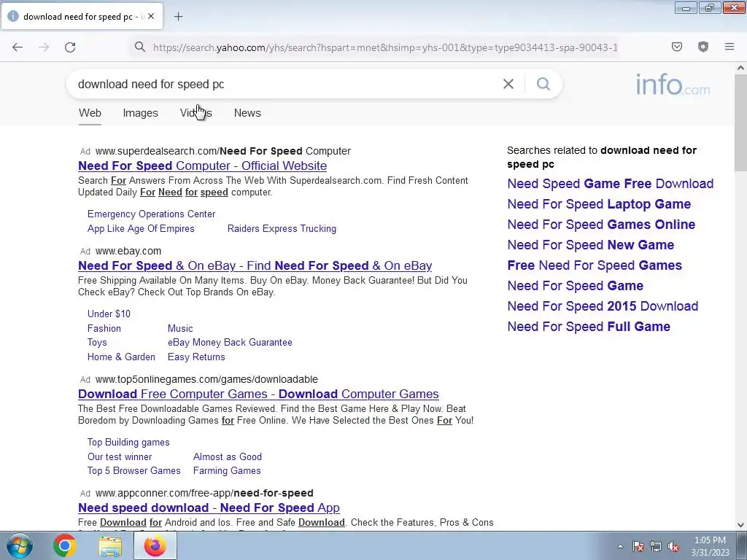Click the info.com logo
747x560 pixels.
click(673, 85)
